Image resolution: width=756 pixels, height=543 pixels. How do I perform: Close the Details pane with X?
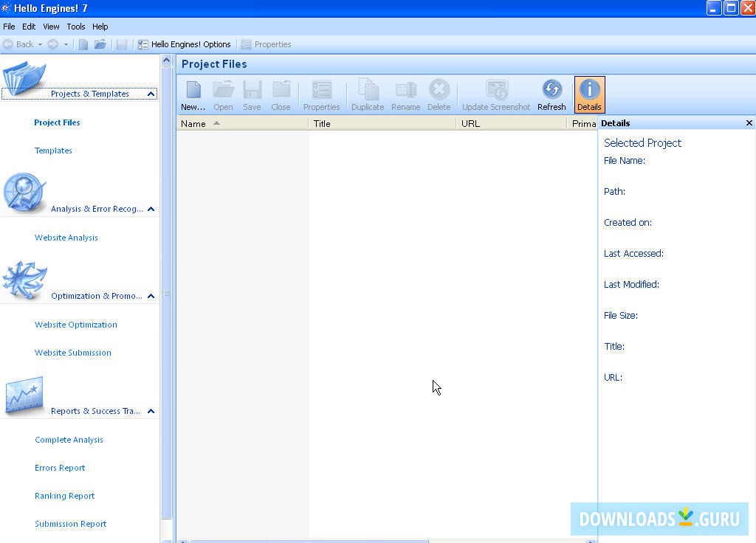point(749,123)
